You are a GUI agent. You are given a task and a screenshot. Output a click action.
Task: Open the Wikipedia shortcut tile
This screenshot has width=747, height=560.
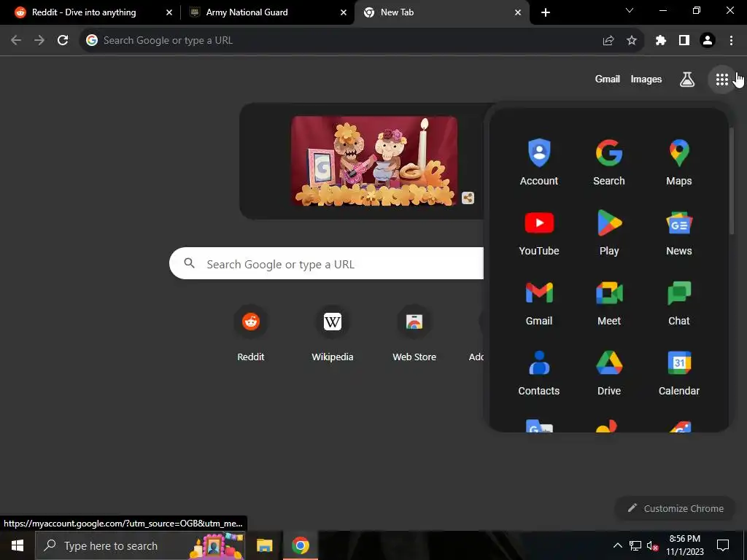point(333,334)
